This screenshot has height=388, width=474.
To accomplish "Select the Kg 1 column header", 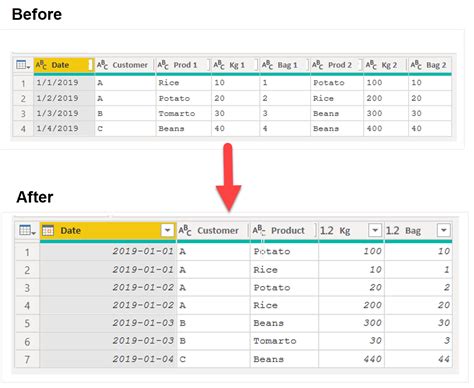I will 236,65.
